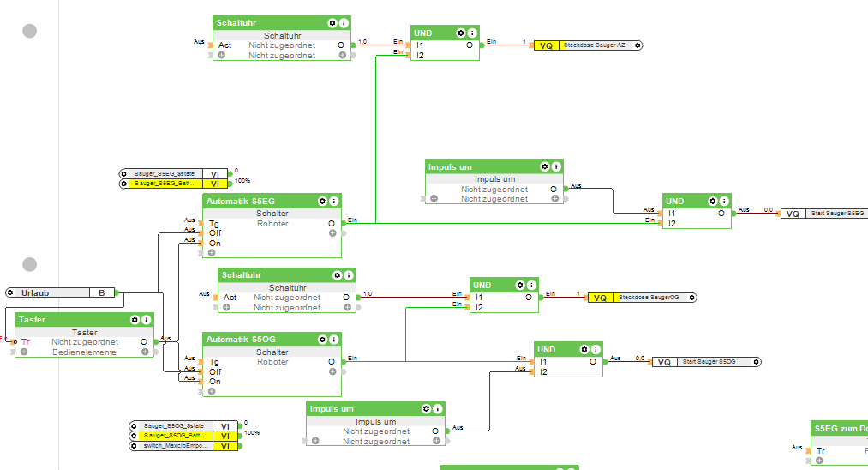
Task: Open gear on UND block feeding Steckdose Sauger AZ
Action: point(461,33)
